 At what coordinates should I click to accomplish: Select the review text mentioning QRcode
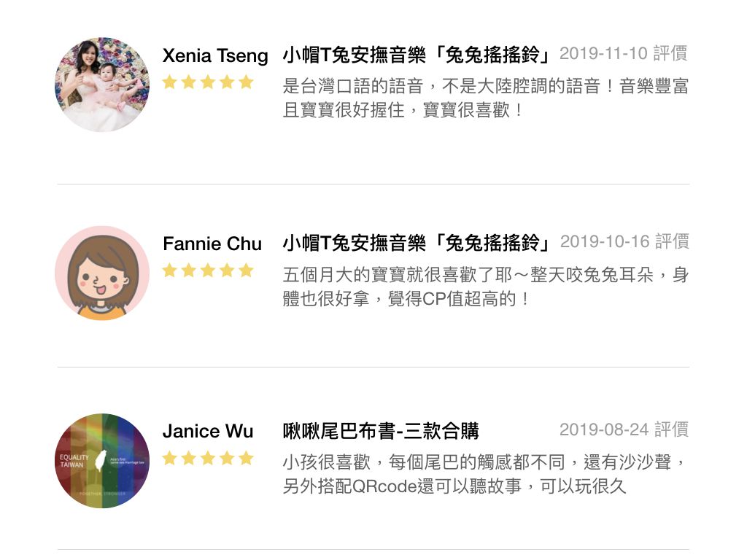(484, 474)
